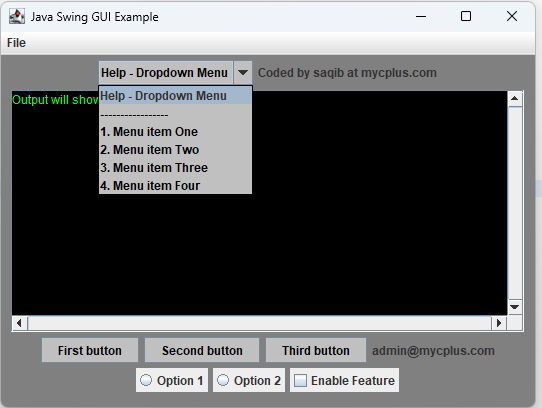Screen dimensions: 542x408
Task: Select '4. Menu item Four' entry
Action: click(175, 186)
